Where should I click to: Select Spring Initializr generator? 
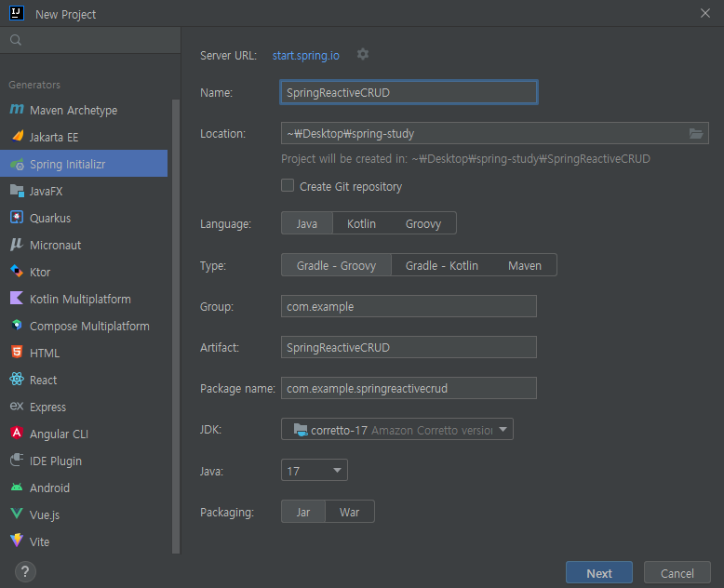(x=84, y=164)
